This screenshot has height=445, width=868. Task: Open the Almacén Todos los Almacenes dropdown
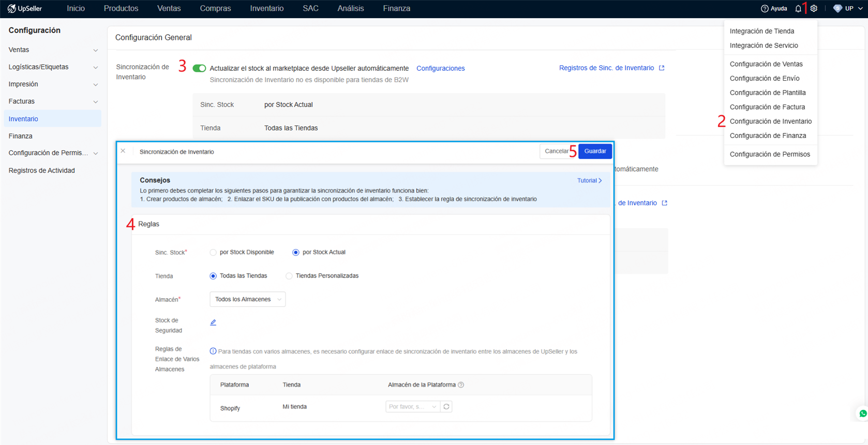[x=248, y=299]
